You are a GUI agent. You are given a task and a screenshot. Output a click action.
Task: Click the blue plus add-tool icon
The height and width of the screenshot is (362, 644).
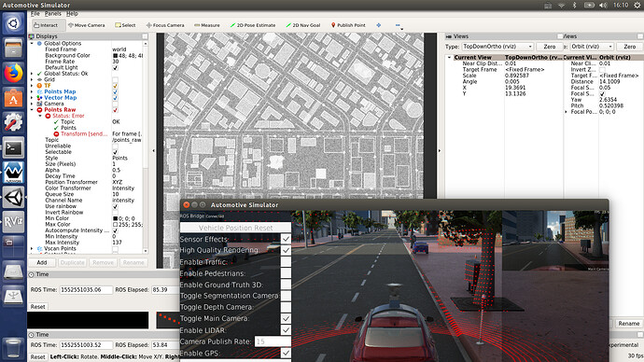coord(378,25)
